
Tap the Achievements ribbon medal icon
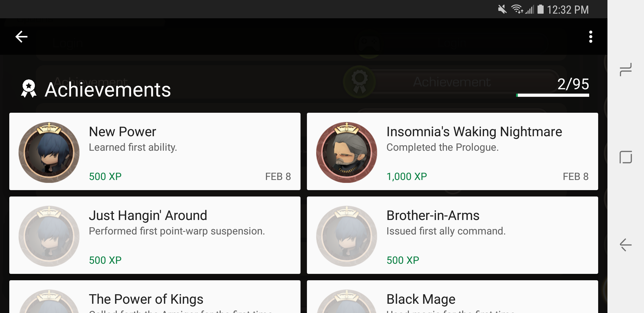pos(29,89)
